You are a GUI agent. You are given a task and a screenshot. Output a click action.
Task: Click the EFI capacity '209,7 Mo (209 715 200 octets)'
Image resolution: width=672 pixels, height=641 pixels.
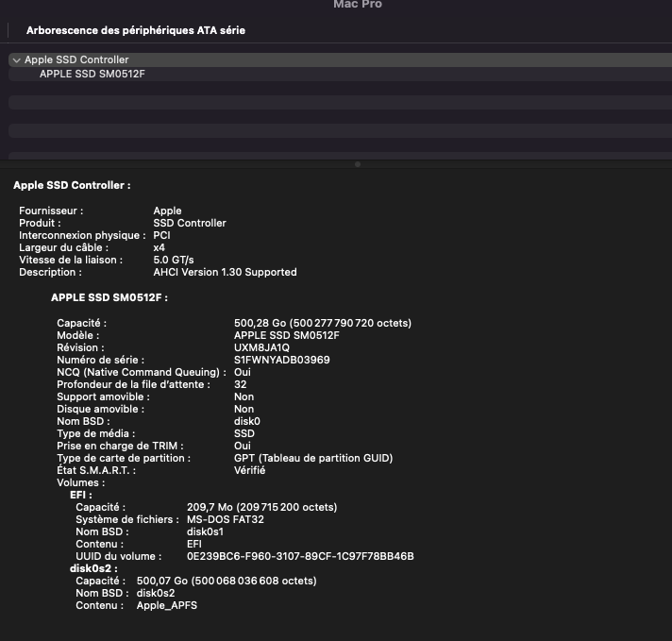click(261, 507)
